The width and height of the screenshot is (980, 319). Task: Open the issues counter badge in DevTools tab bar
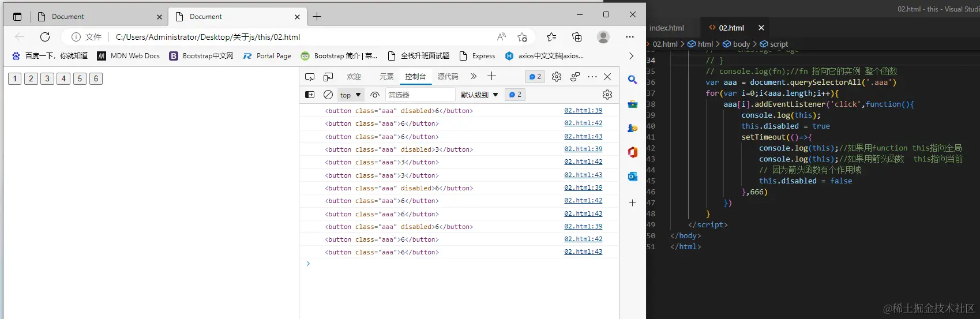click(535, 77)
